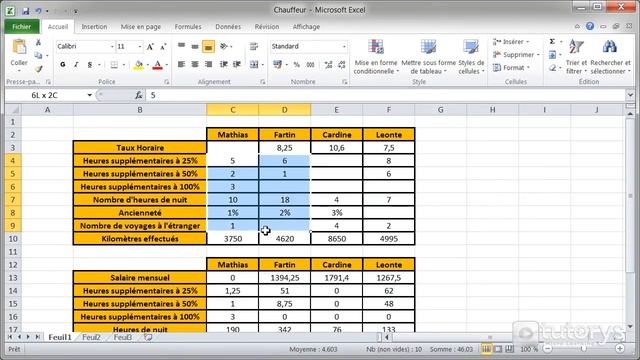Open Mettre sous forme de tableau

[429, 57]
